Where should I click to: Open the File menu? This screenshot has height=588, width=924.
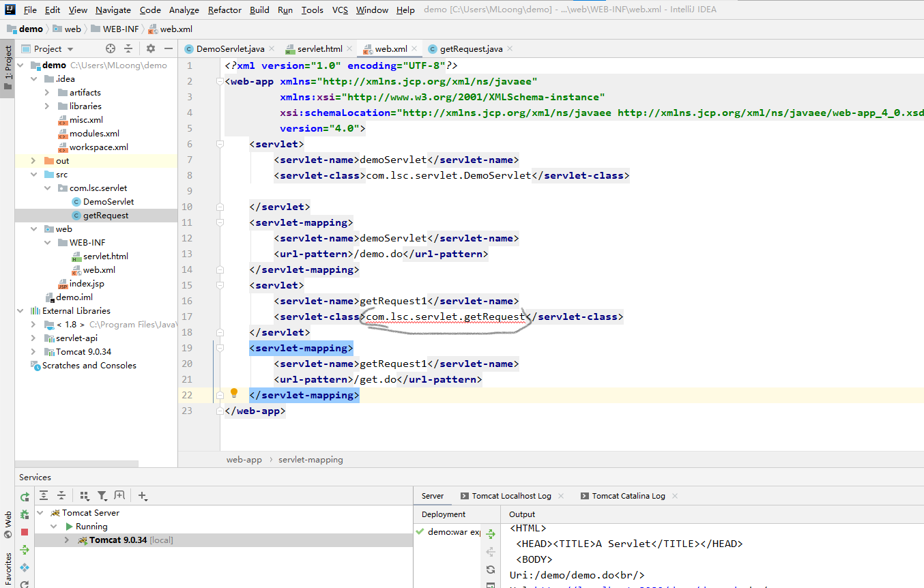30,10
